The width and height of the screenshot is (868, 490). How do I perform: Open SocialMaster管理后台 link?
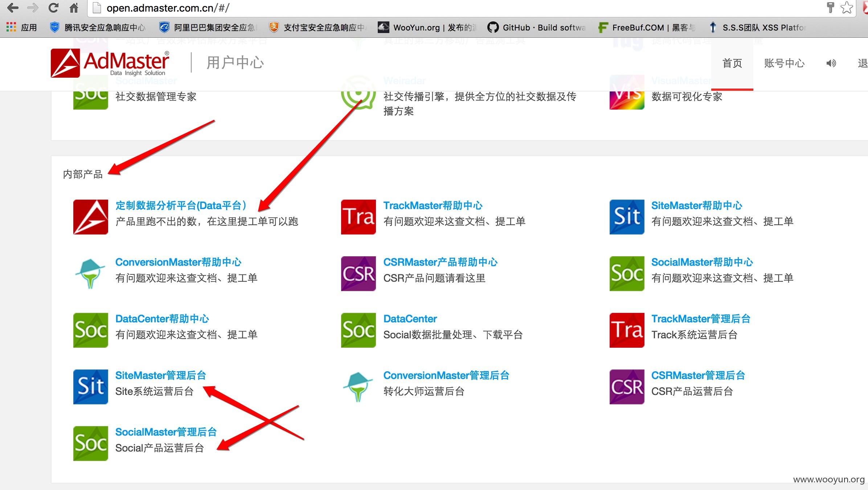[x=166, y=432]
